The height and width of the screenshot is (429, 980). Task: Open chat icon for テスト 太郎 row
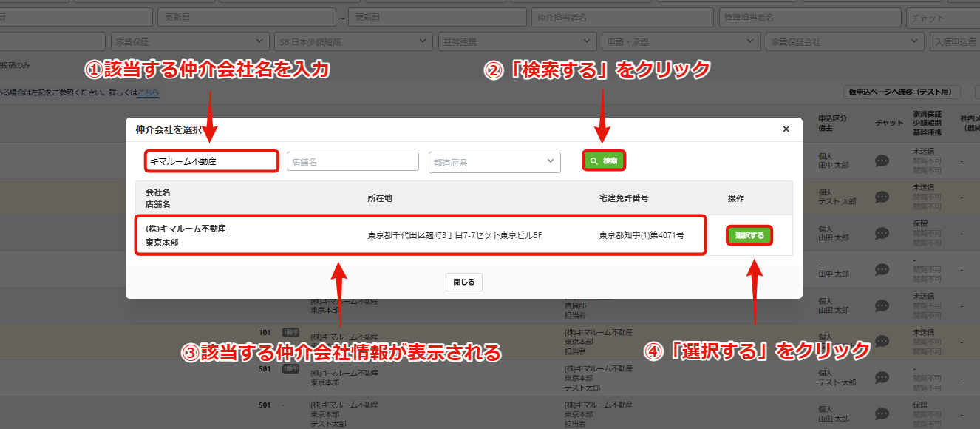(x=882, y=197)
